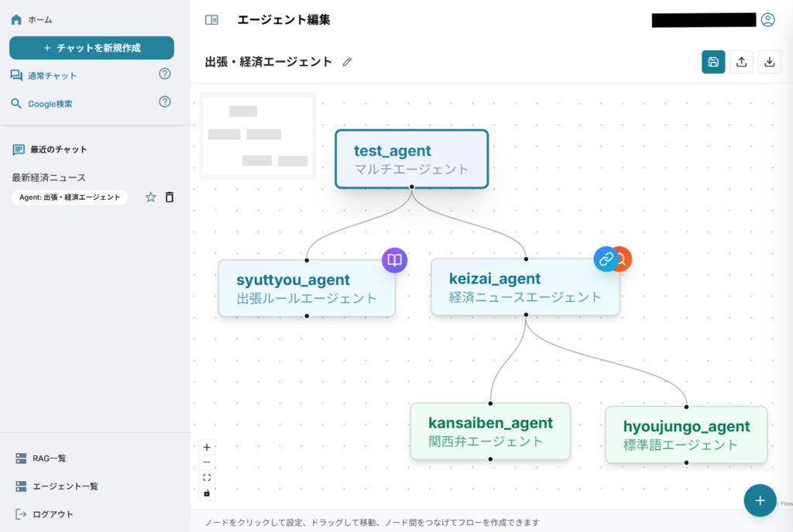Toggle the sidebar panel icon

tap(211, 20)
